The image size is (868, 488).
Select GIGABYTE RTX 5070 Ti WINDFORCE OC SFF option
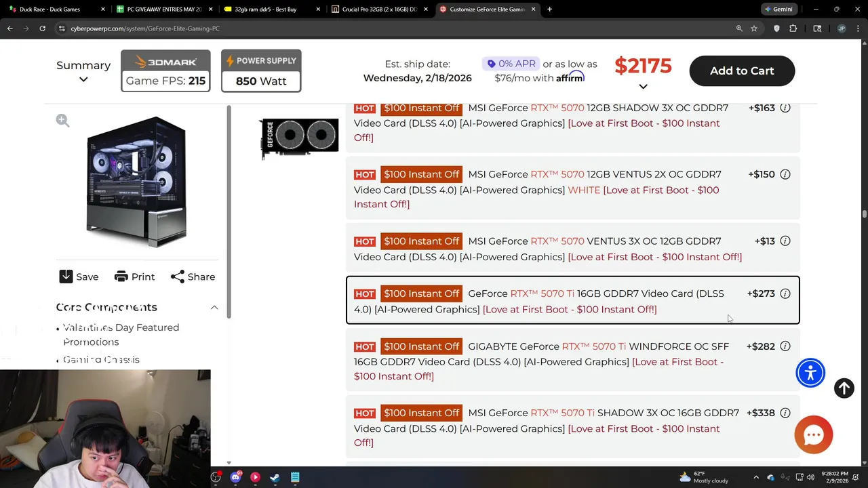573,361
